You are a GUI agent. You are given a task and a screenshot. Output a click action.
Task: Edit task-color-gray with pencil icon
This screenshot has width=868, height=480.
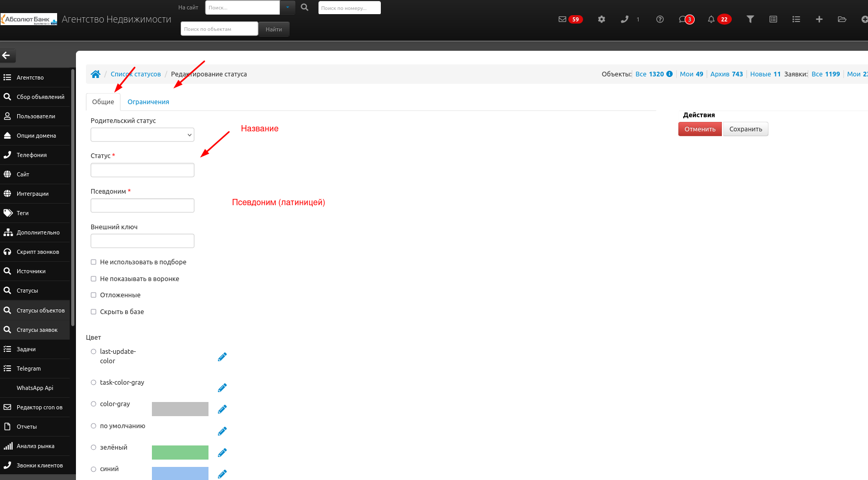pos(222,388)
